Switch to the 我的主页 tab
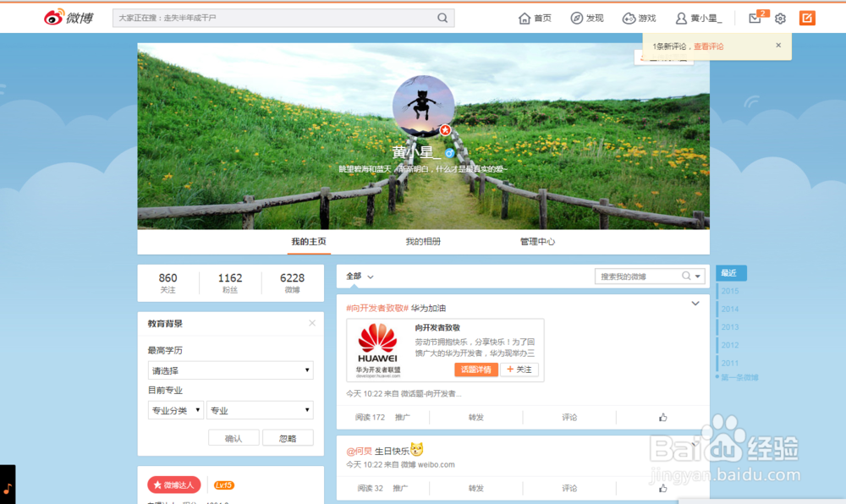 point(309,242)
